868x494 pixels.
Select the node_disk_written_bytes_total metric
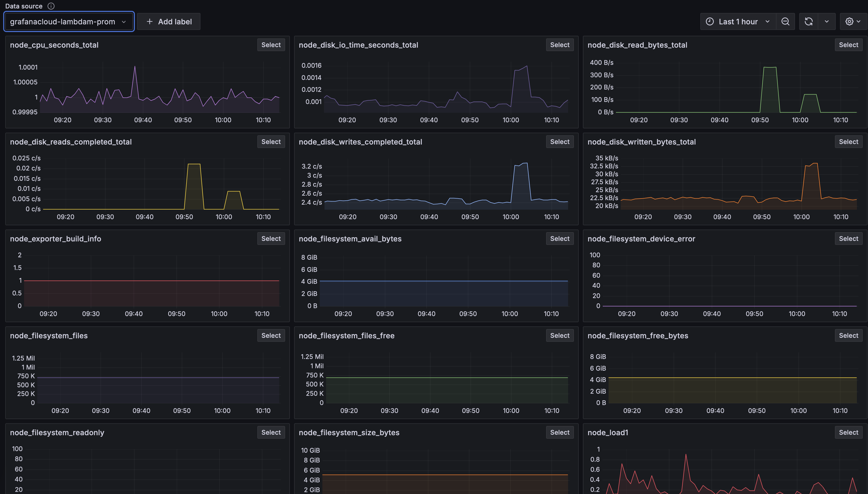(x=848, y=142)
